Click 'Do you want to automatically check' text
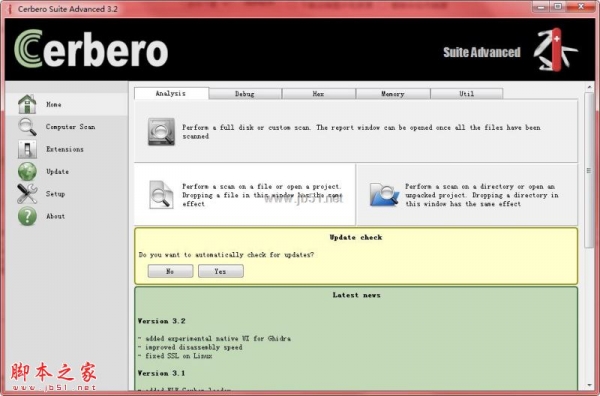600x396 pixels. pyautogui.click(x=226, y=255)
